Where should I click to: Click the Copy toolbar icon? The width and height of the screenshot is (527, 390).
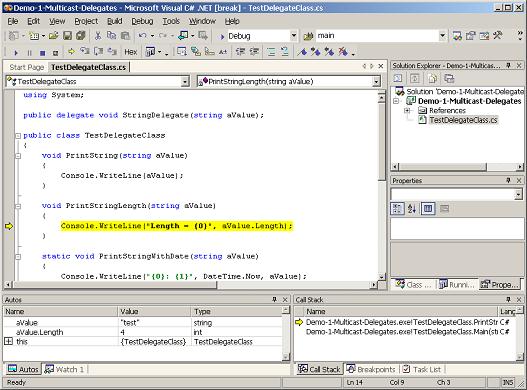(111, 36)
